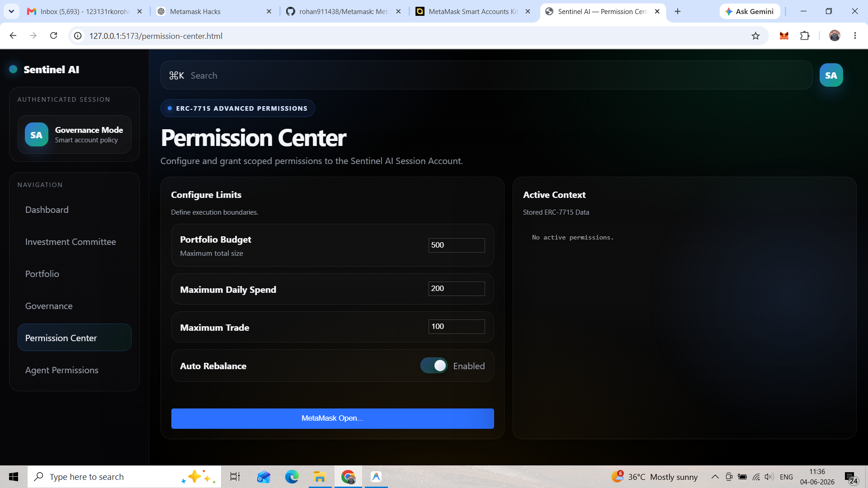868x488 pixels.
Task: Click the Governance Mode session card
Action: point(74,135)
